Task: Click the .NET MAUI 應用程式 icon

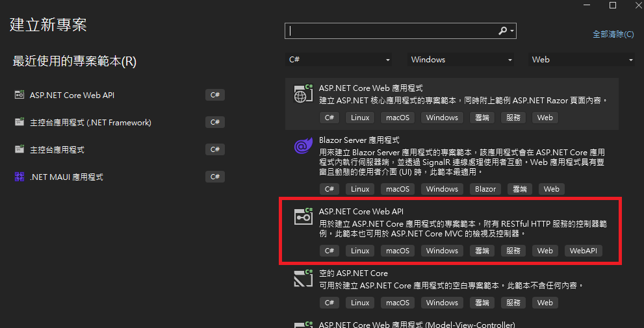Action: tap(19, 177)
